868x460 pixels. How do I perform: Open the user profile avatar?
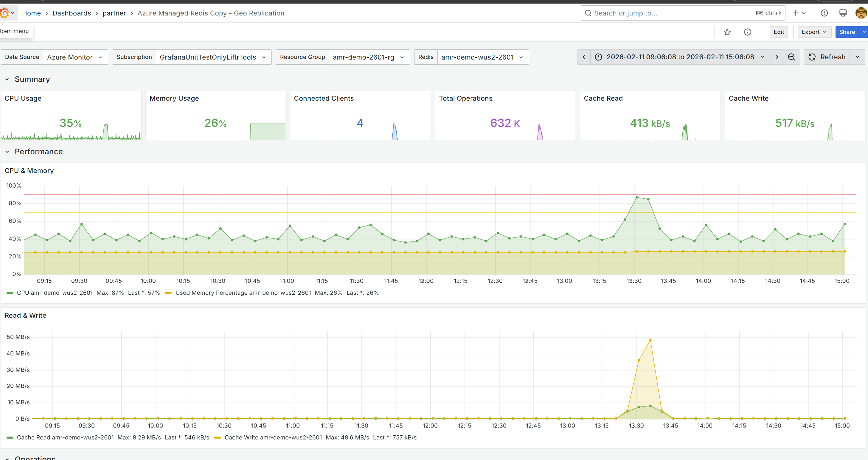click(861, 13)
